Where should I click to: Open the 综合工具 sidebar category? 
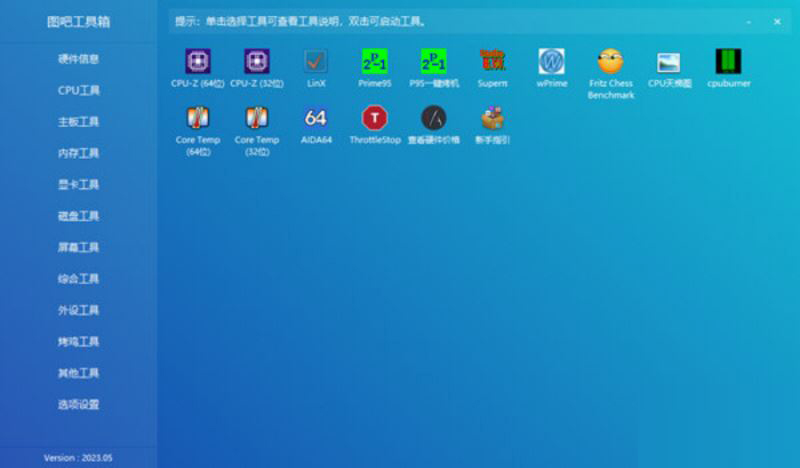79,279
